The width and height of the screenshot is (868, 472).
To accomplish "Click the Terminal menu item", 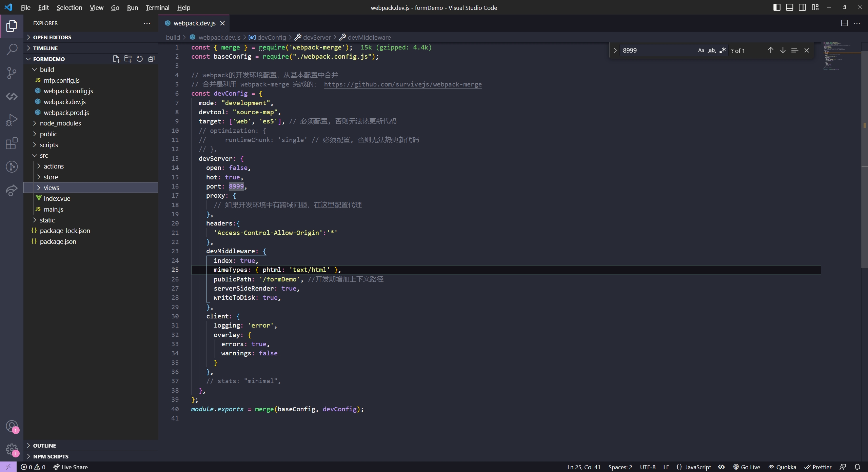I will point(157,7).
